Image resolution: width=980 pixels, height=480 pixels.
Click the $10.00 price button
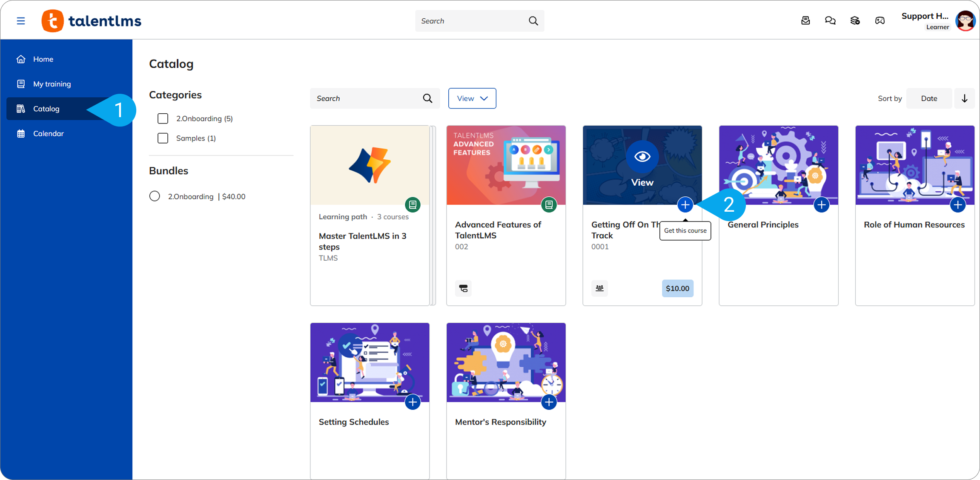point(677,288)
